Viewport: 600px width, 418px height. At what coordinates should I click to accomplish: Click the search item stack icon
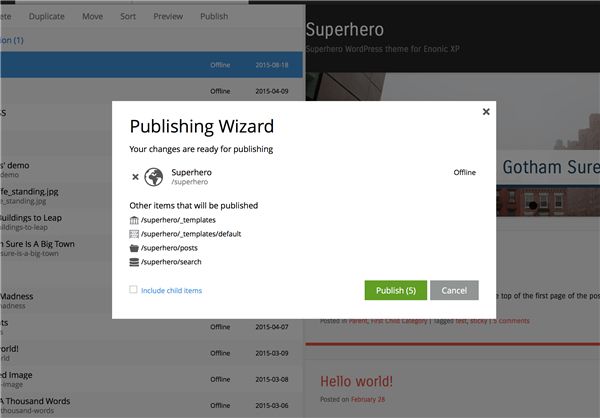135,262
